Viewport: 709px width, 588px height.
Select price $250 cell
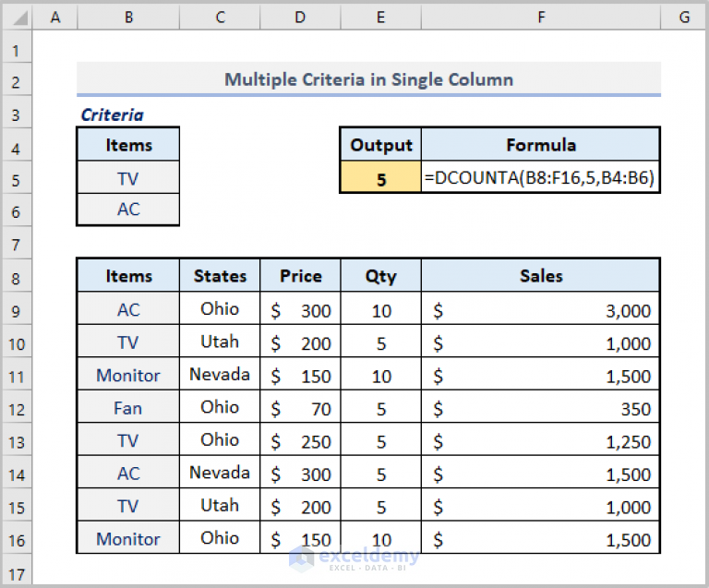point(300,439)
